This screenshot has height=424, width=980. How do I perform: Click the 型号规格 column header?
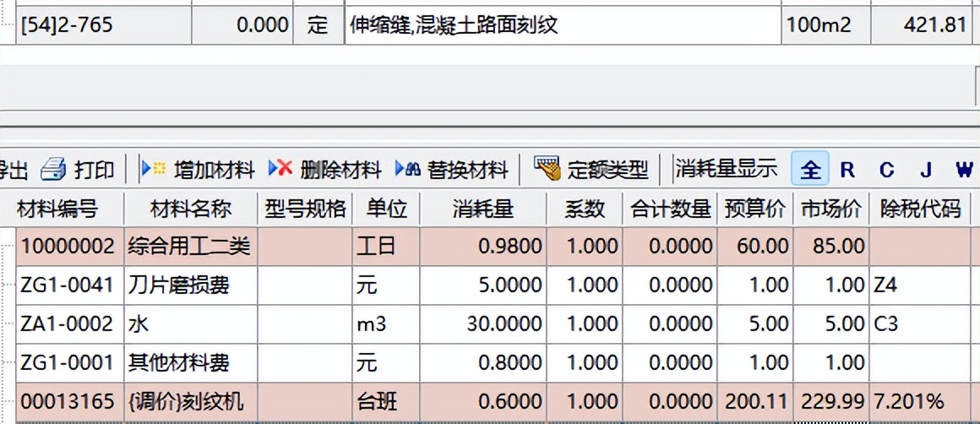point(305,209)
